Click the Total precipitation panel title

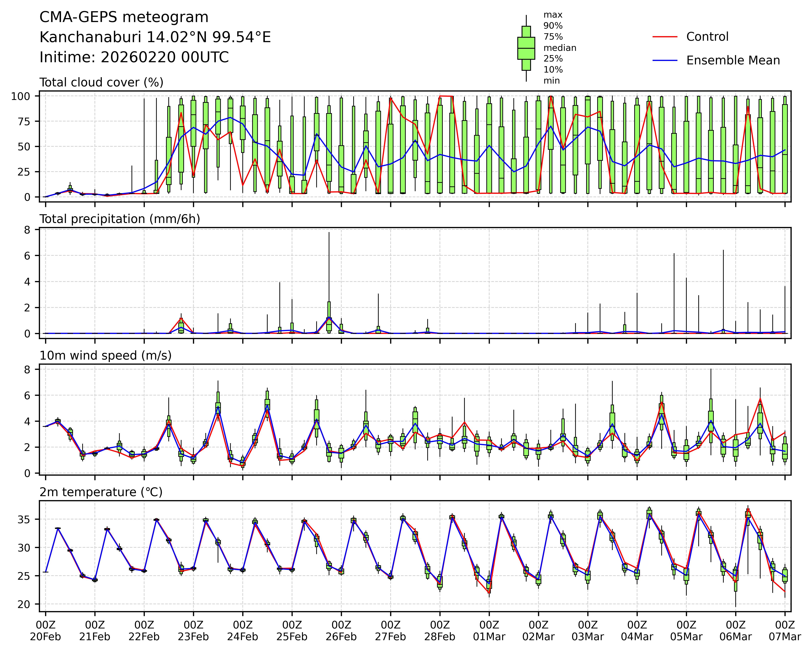tap(120, 219)
